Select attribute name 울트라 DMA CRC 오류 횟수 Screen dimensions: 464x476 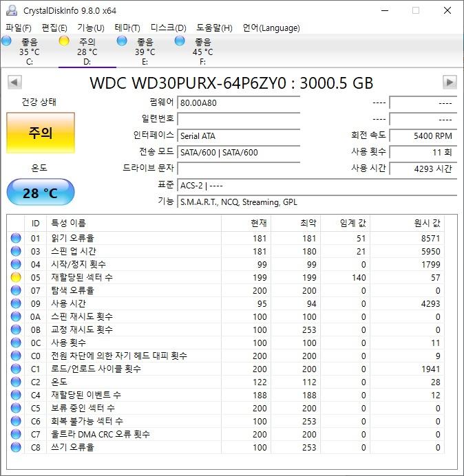pos(101,434)
